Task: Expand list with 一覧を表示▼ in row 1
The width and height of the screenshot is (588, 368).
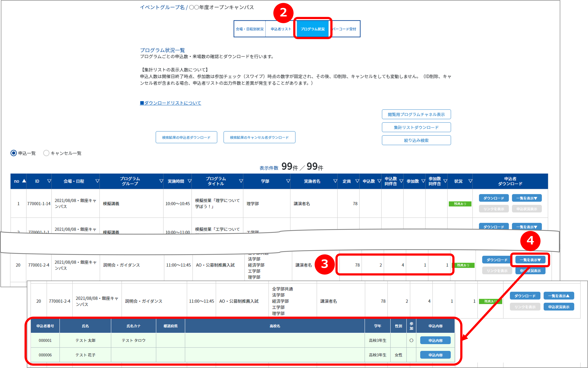Action: click(x=527, y=198)
